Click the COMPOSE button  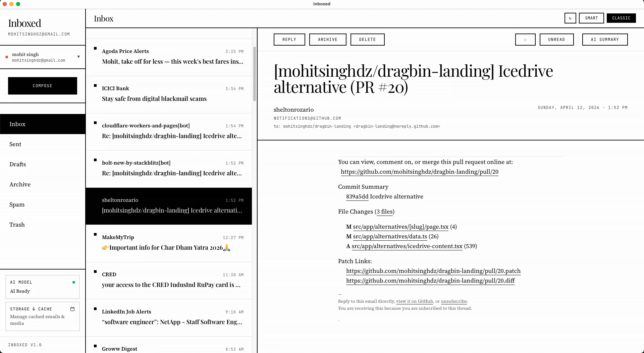(x=42, y=86)
